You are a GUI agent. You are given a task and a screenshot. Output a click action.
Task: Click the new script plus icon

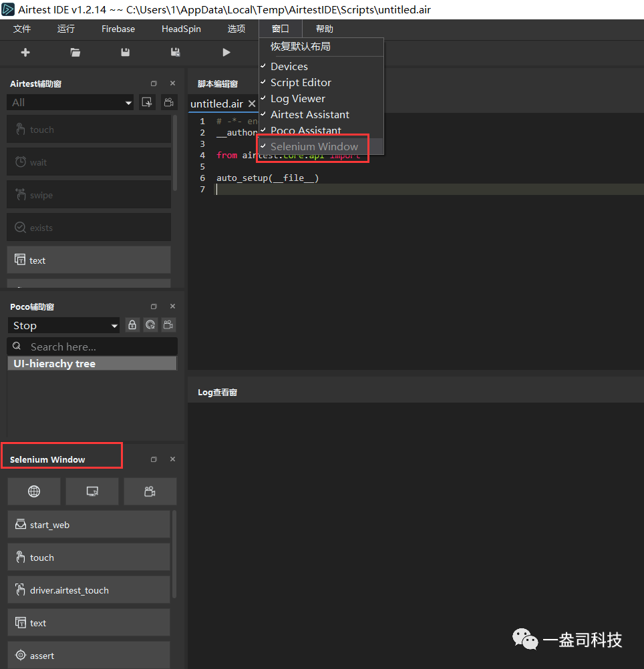(25, 53)
